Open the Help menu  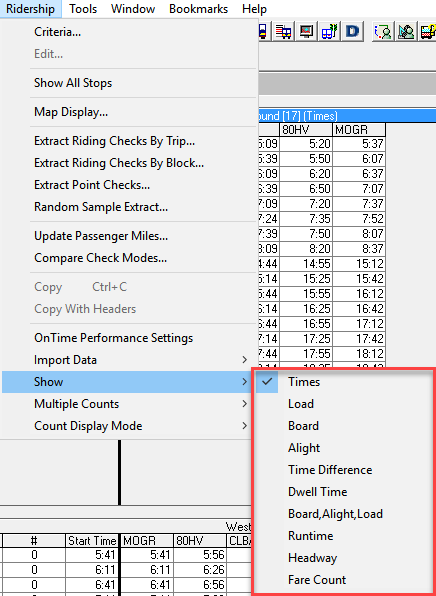[x=254, y=9]
